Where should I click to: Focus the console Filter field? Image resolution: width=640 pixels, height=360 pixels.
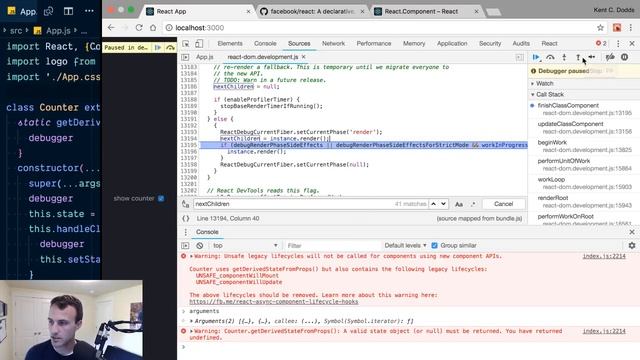click(333, 246)
